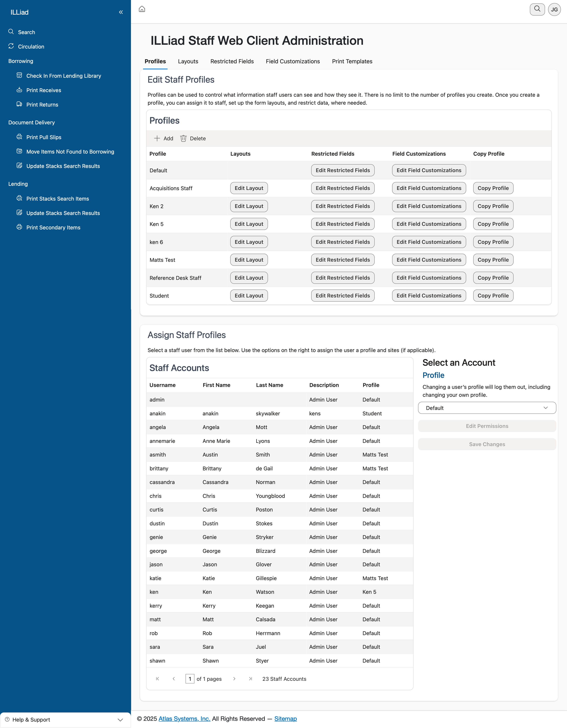The width and height of the screenshot is (567, 728).
Task: Open the search magnifier button at top right
Action: [x=537, y=9]
